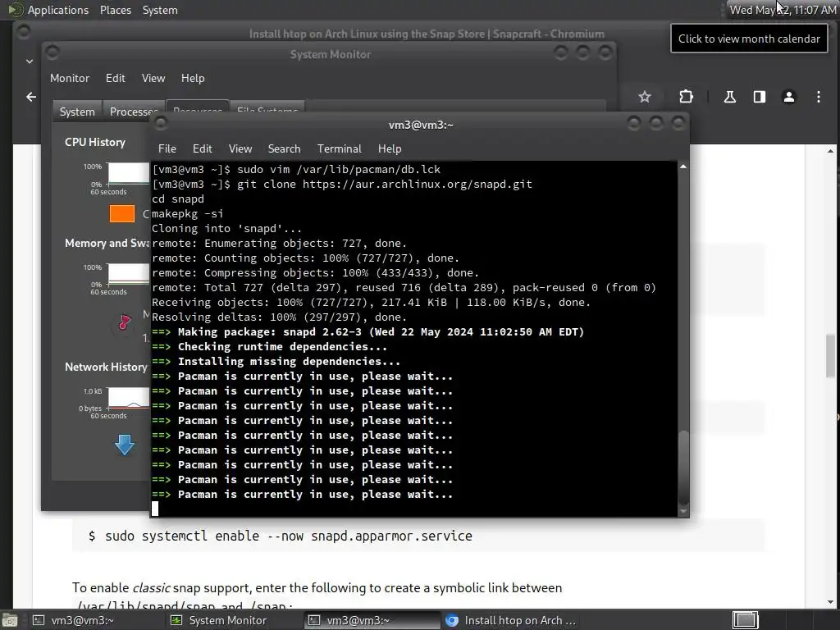
Task: Open the Applications menu
Action: coord(58,10)
